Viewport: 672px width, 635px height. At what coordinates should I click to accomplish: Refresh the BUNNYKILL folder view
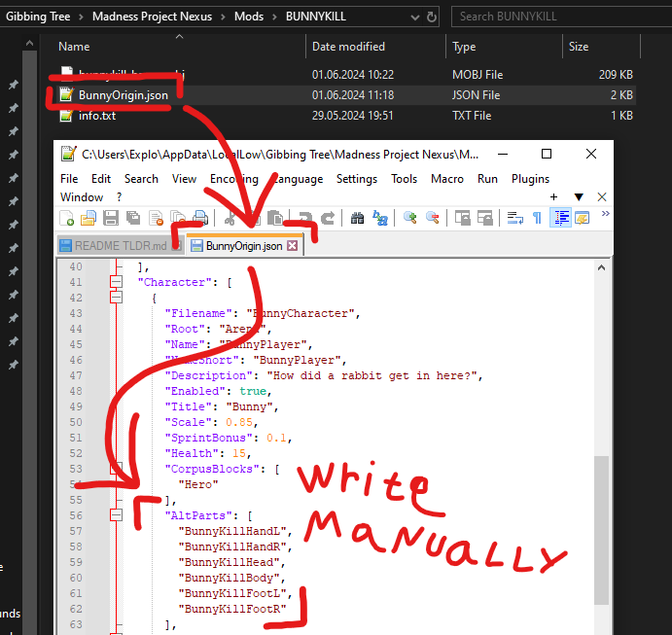point(431,17)
